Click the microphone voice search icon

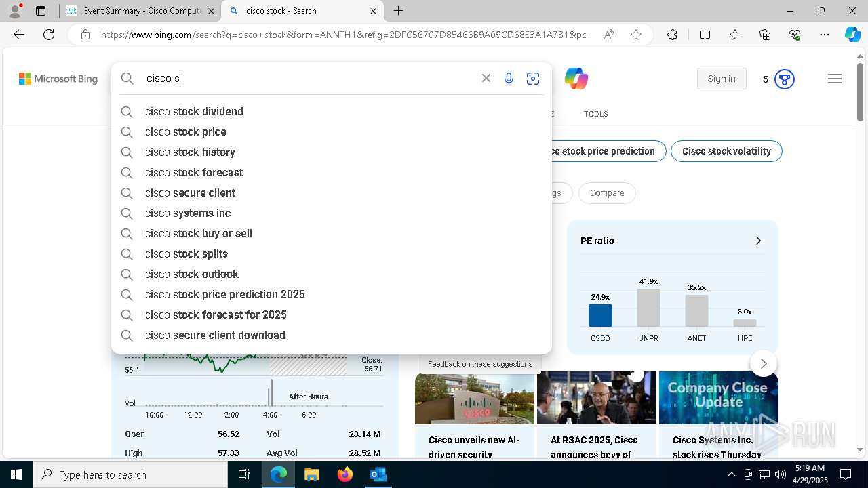[509, 79]
